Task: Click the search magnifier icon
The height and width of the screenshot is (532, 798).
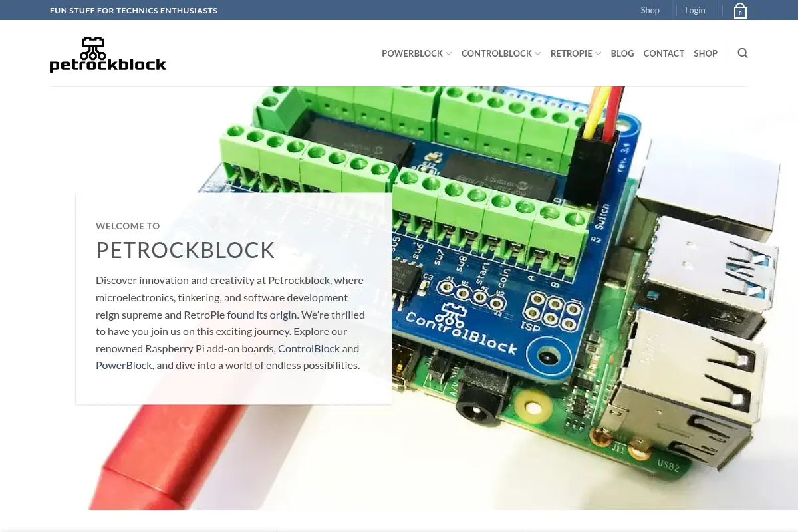Action: click(743, 53)
